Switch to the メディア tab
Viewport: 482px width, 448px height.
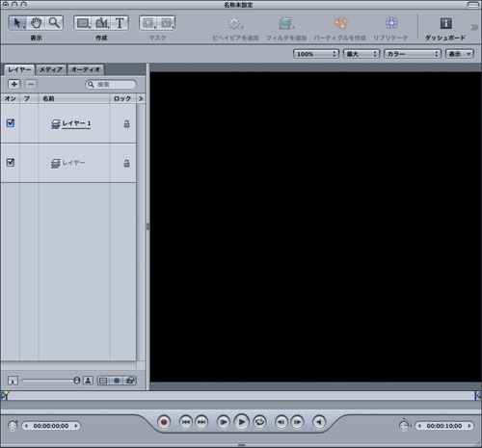coord(51,69)
